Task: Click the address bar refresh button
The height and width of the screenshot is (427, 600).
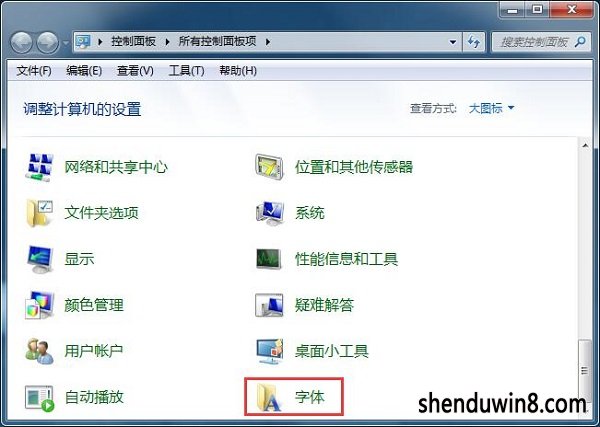Action: point(474,42)
